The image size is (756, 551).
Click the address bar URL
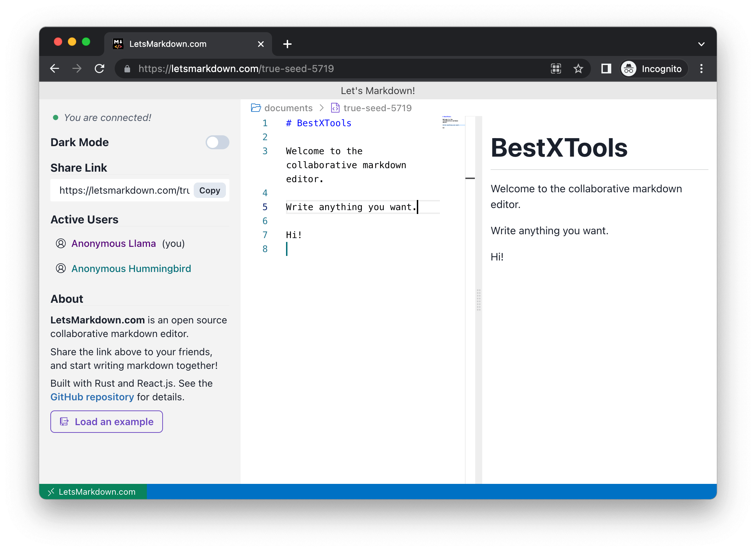[236, 69]
